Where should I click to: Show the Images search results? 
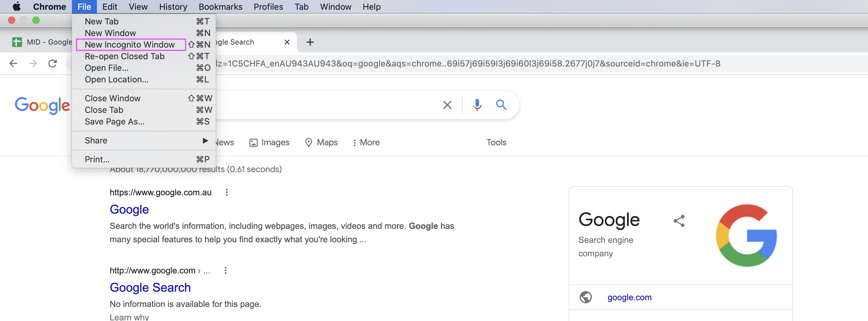(269, 142)
